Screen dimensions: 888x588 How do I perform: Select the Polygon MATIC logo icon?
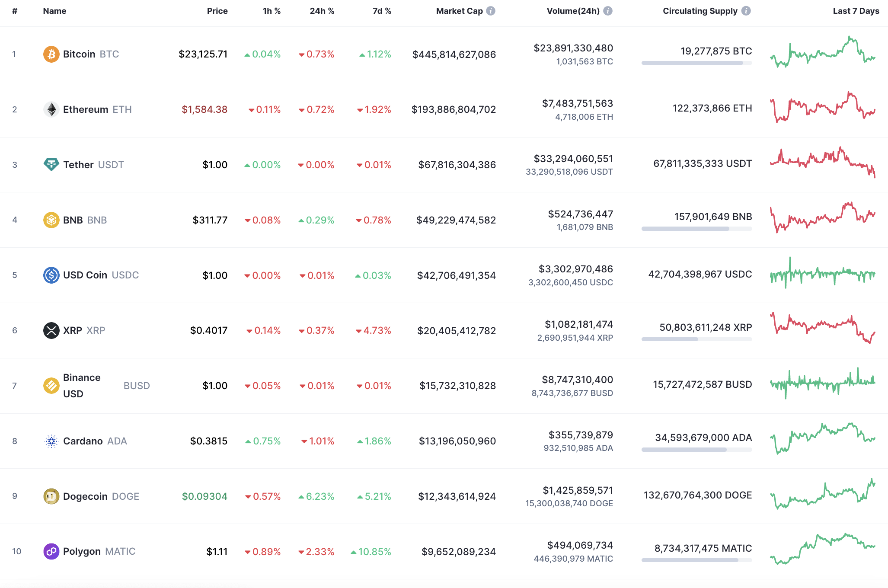[x=51, y=551]
